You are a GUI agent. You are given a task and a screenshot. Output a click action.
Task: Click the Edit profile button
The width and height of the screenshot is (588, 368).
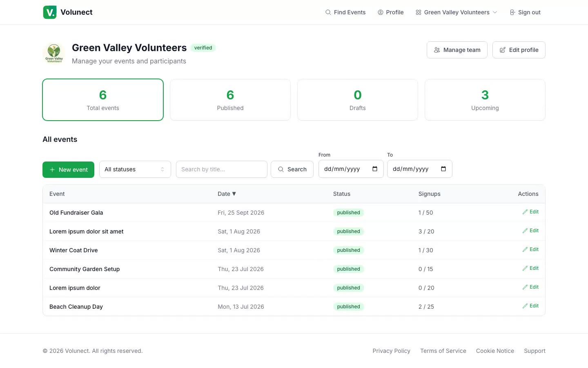[x=519, y=50]
